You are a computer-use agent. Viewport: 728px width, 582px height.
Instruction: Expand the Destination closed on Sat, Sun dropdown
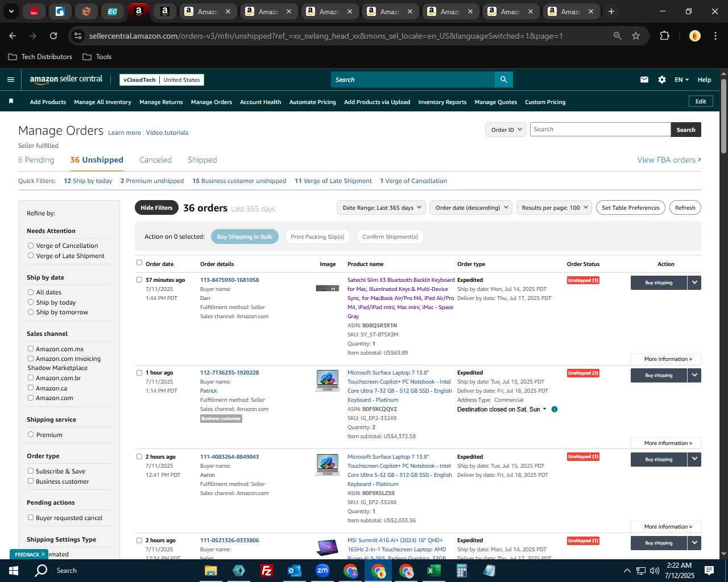click(x=502, y=409)
